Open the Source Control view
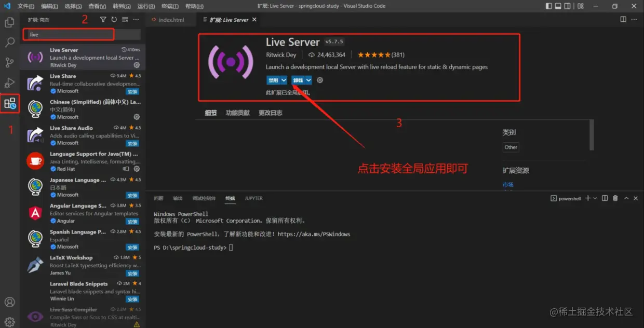644x328 pixels. 9,63
